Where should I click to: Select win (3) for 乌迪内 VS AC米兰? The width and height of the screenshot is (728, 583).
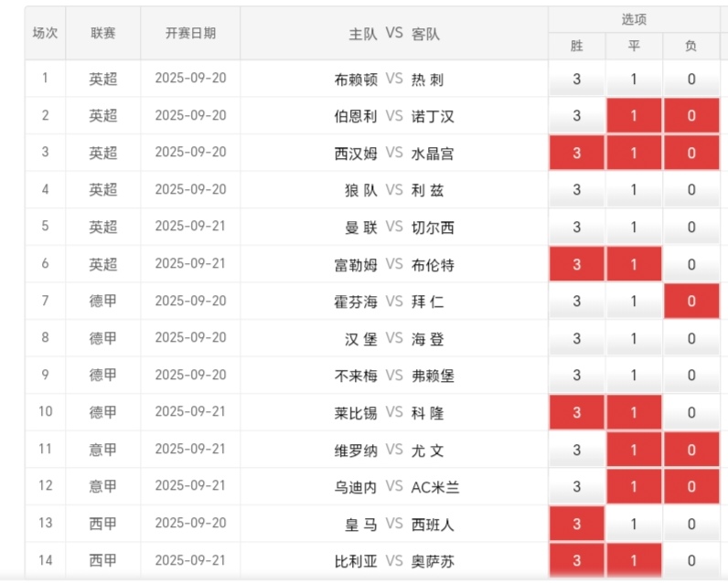click(x=577, y=486)
